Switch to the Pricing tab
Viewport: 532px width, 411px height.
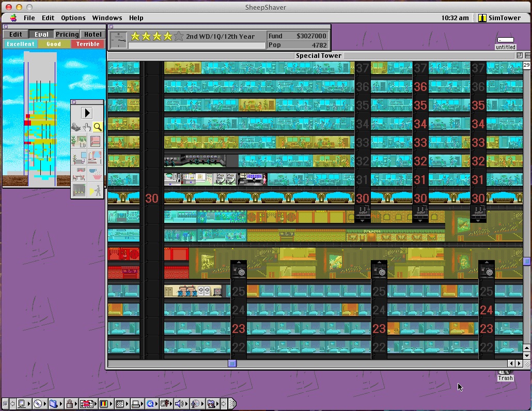[67, 34]
